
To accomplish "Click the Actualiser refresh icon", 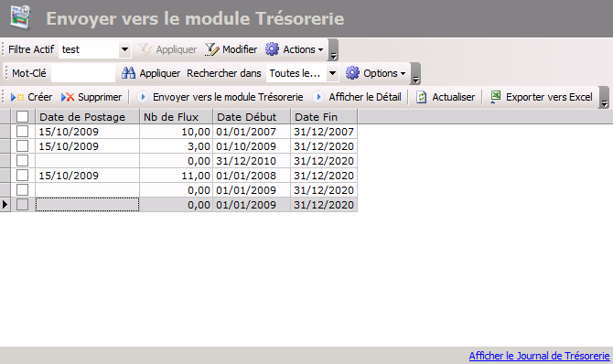I will coord(421,97).
